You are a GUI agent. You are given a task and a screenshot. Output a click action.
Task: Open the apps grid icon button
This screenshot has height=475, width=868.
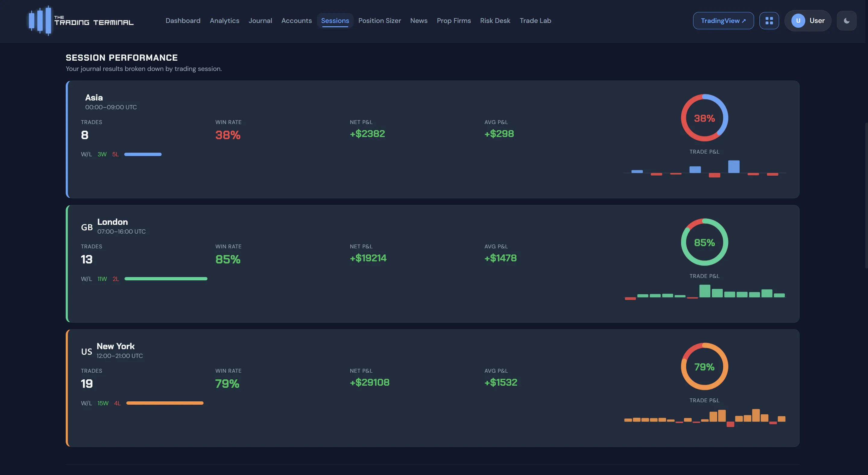click(769, 21)
